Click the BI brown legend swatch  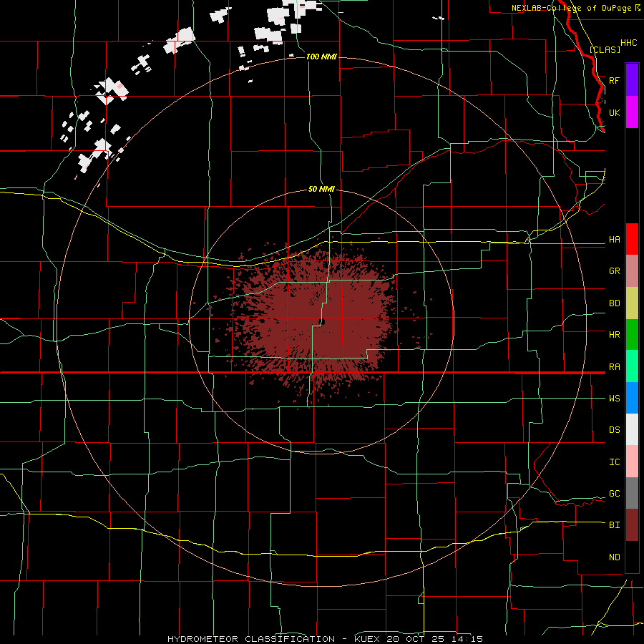click(632, 525)
